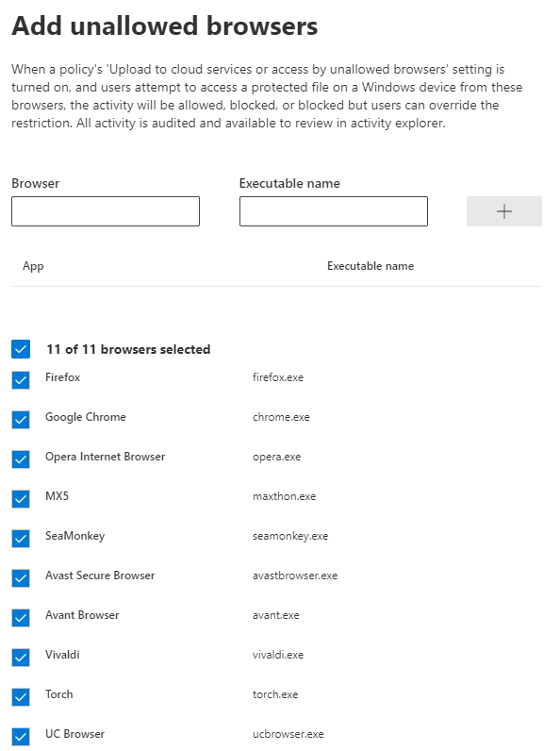Viewport: 560px width, 751px height.
Task: Select the Vivaldi browser row label
Action: tap(63, 655)
